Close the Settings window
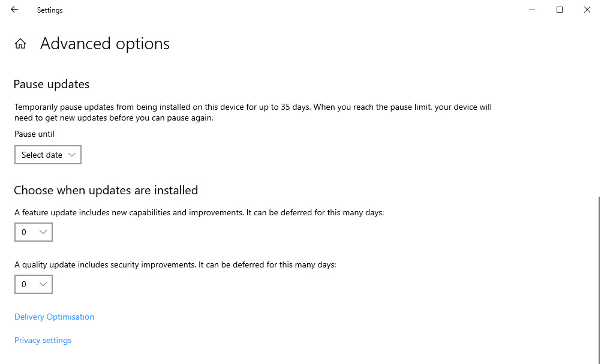 click(587, 10)
